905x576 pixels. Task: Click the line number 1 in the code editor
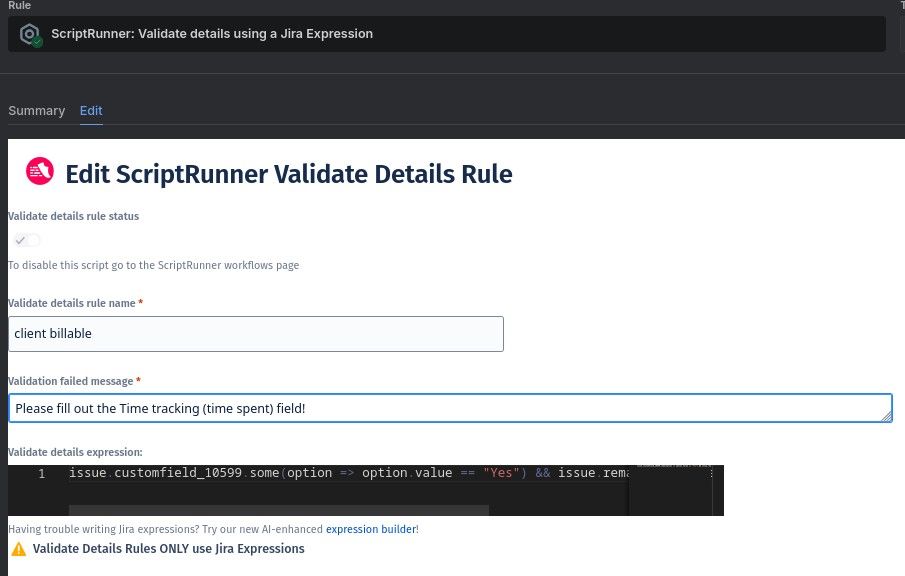click(42, 474)
